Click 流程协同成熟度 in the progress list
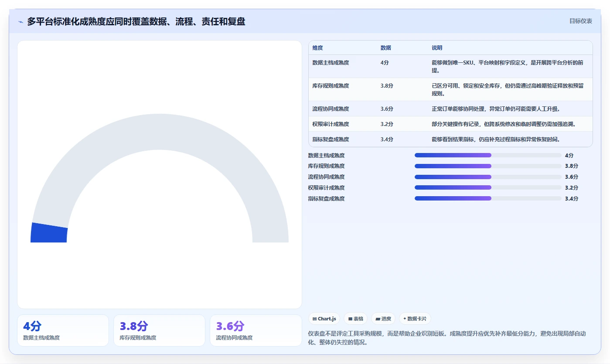The height and width of the screenshot is (364, 610). tap(326, 177)
